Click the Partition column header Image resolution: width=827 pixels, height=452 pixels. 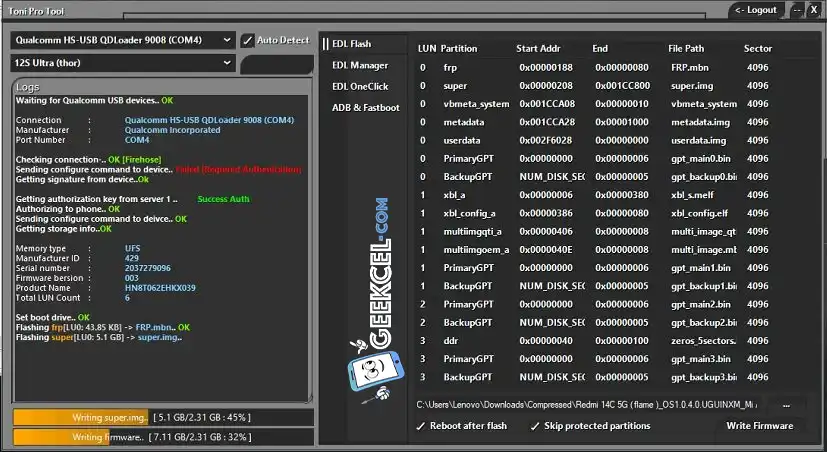tap(458, 49)
